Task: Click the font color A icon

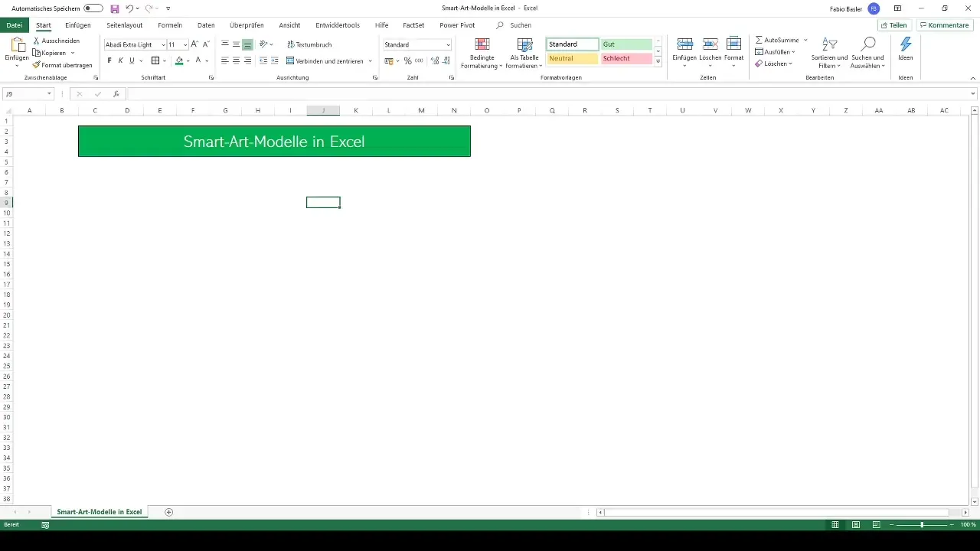Action: click(198, 60)
